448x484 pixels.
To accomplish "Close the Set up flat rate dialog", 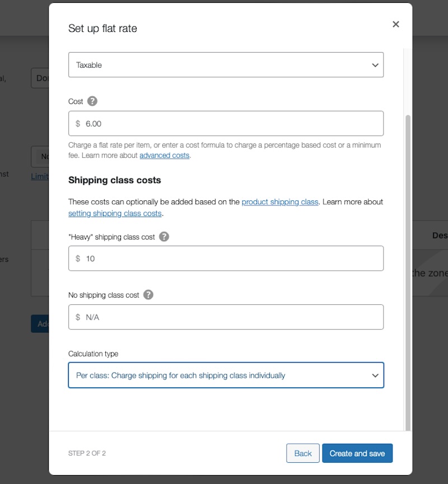I will click(395, 24).
